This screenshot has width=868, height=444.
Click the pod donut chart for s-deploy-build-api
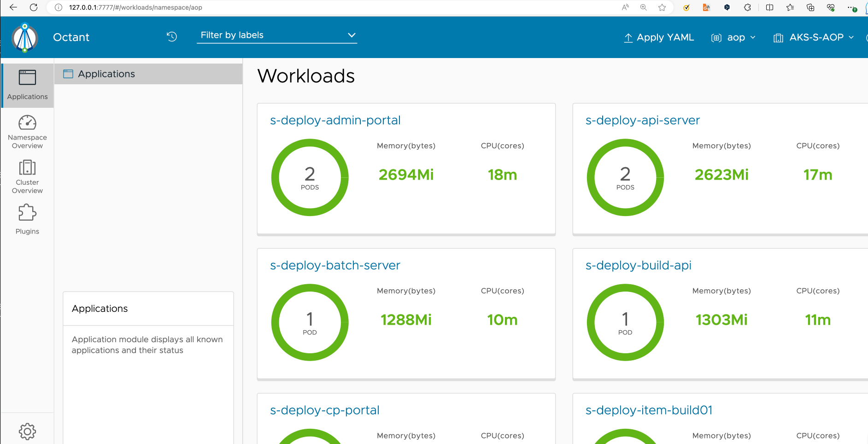pos(625,322)
